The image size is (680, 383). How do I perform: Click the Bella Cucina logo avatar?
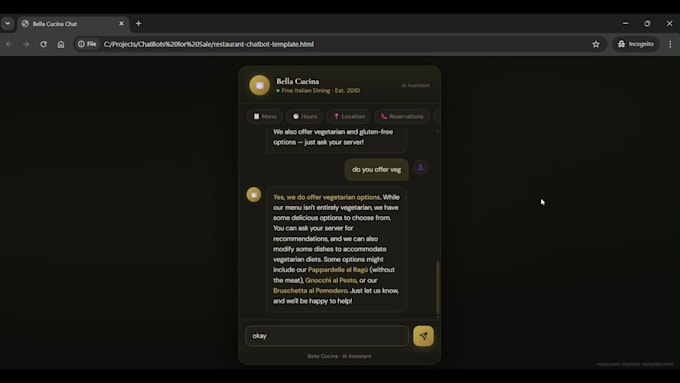[259, 85]
